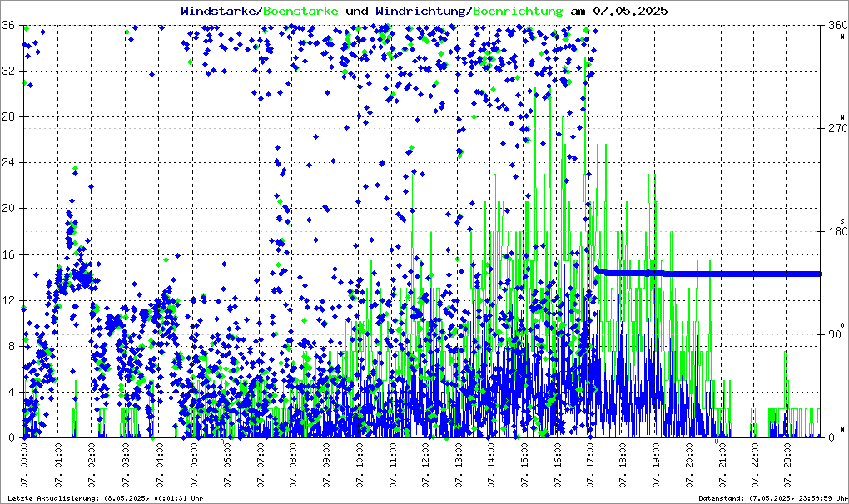This screenshot has height=504, width=849.
Task: Click the '16' value on left axis
Action: point(11,254)
